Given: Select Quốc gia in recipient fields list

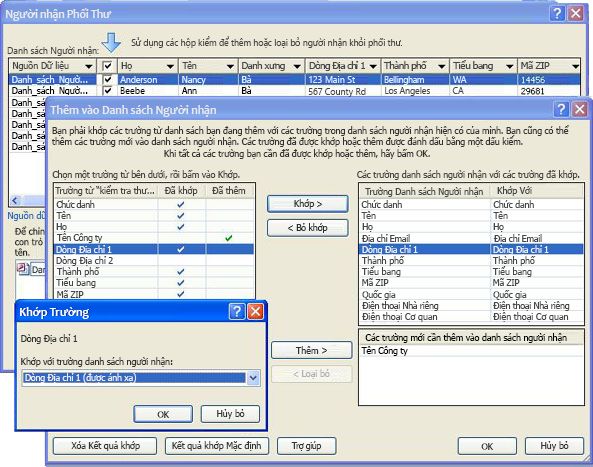Looking at the screenshot, I should (471, 295).
